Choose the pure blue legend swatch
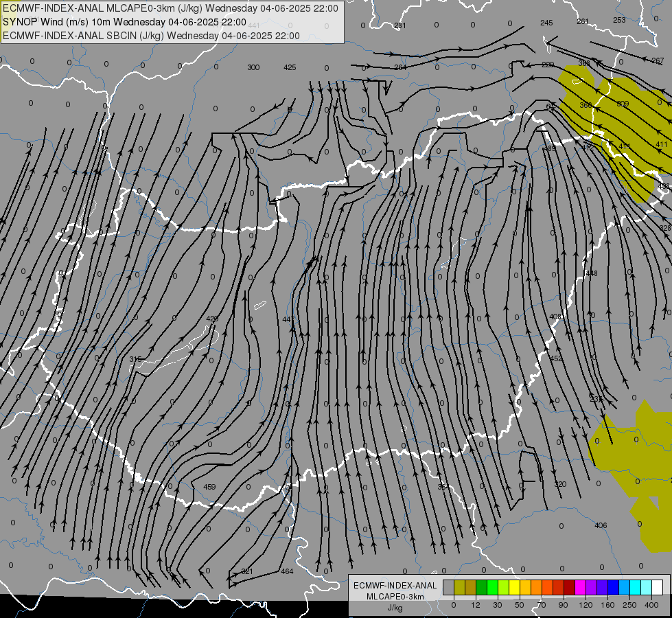This screenshot has width=672, height=618. tap(613, 588)
